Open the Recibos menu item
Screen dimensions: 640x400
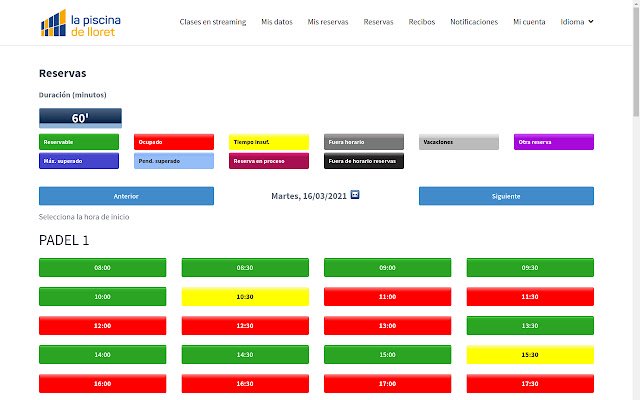(x=422, y=22)
